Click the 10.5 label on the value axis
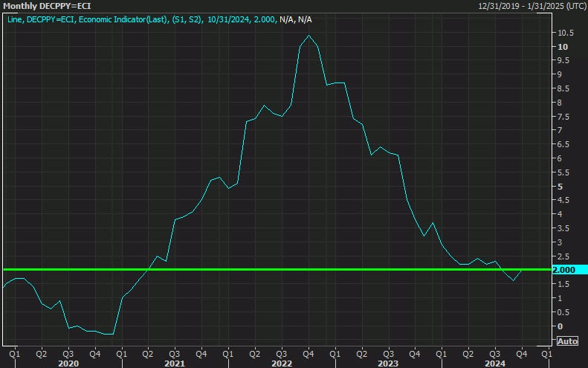Image resolution: width=588 pixels, height=368 pixels. (x=566, y=33)
